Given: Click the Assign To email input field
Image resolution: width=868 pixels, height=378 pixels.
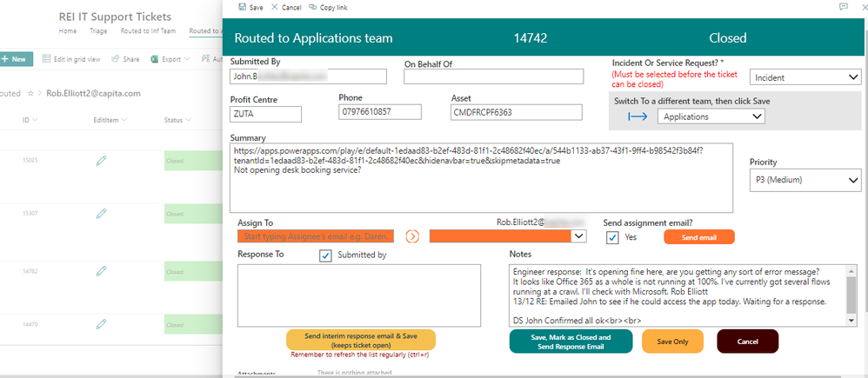Looking at the screenshot, I should [316, 236].
